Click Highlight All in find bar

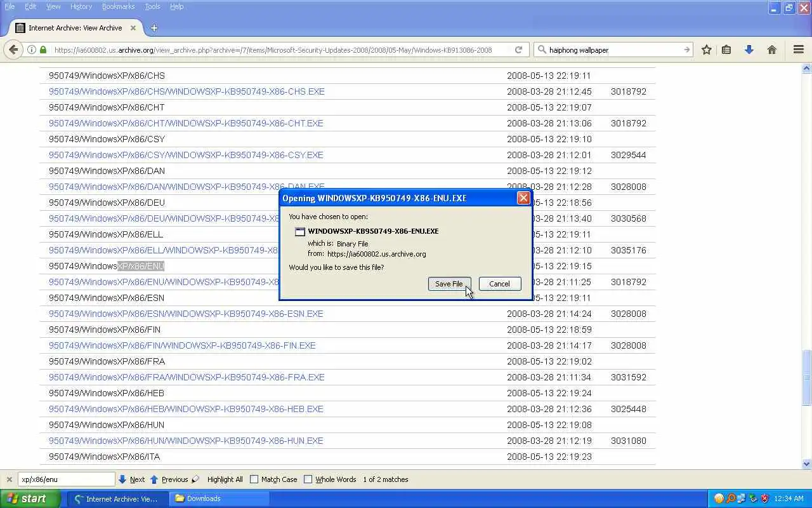225,479
